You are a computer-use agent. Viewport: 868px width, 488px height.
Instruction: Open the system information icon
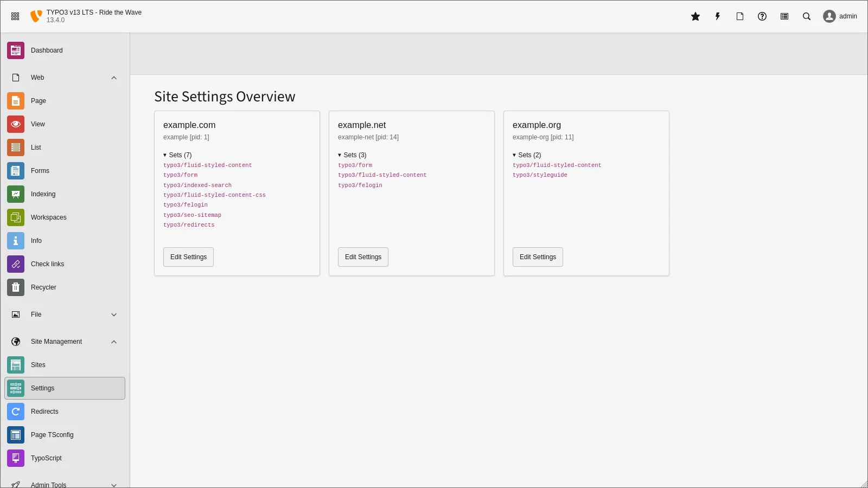[x=783, y=16]
